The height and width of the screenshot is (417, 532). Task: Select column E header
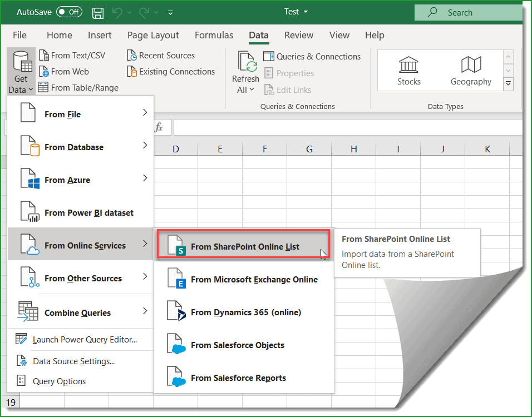pyautogui.click(x=220, y=149)
